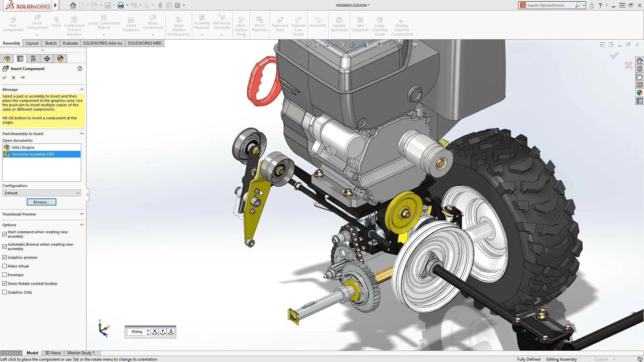Switch to the Evaluate tab
Screen dimensions: 644x362
coord(70,43)
